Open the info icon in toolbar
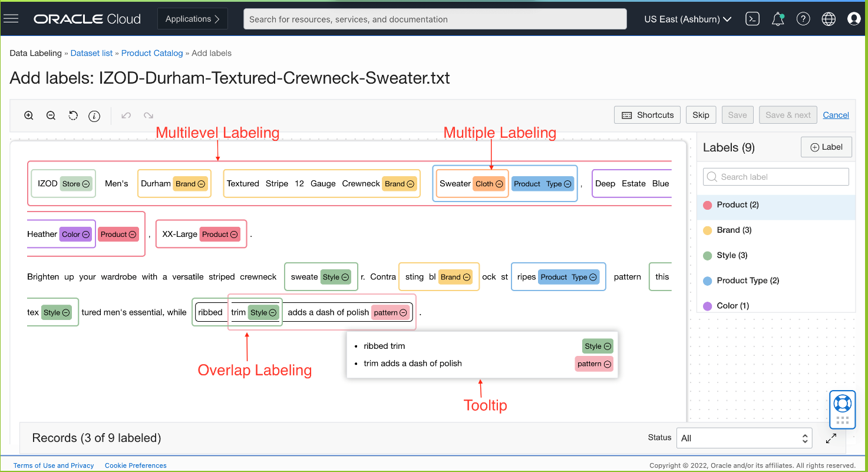Screen dimensions: 868x472 (x=94, y=116)
